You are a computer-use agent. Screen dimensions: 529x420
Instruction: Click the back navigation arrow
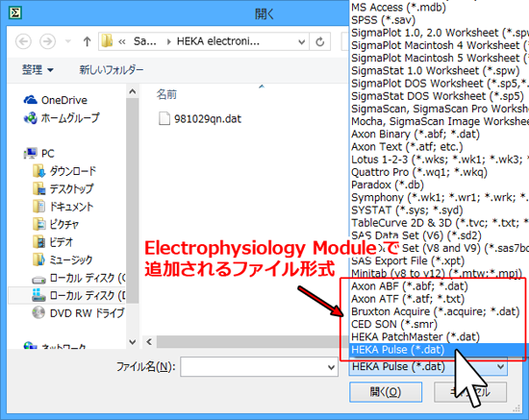pos(24,41)
